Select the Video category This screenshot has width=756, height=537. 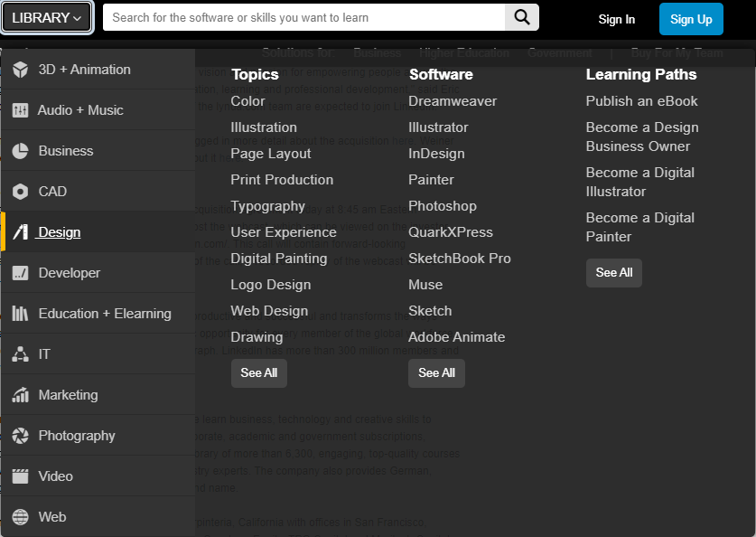point(98,476)
